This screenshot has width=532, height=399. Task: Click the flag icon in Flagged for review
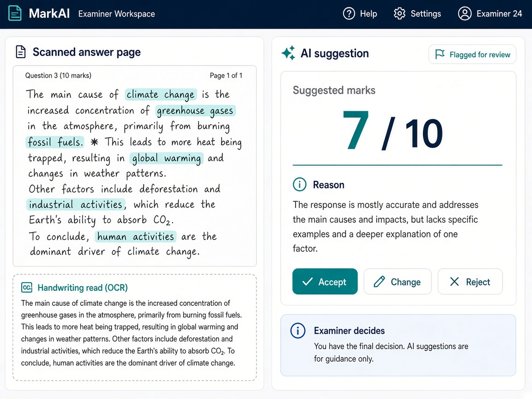(440, 54)
